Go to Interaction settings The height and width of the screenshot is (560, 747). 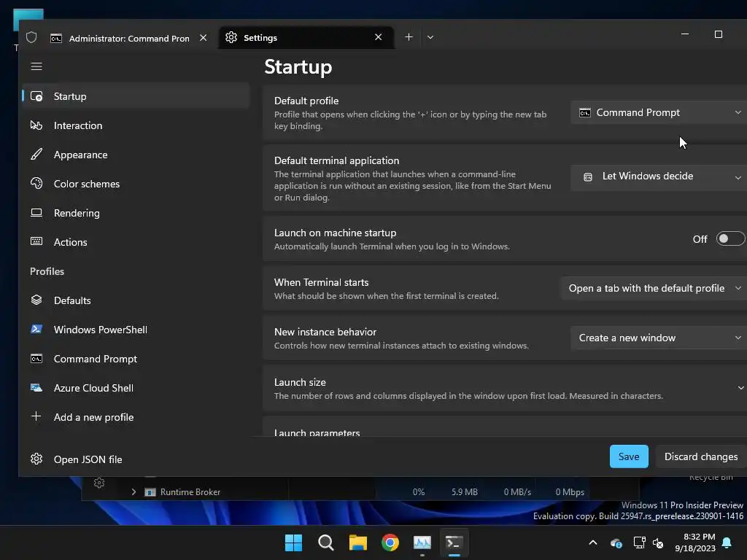pos(136,125)
